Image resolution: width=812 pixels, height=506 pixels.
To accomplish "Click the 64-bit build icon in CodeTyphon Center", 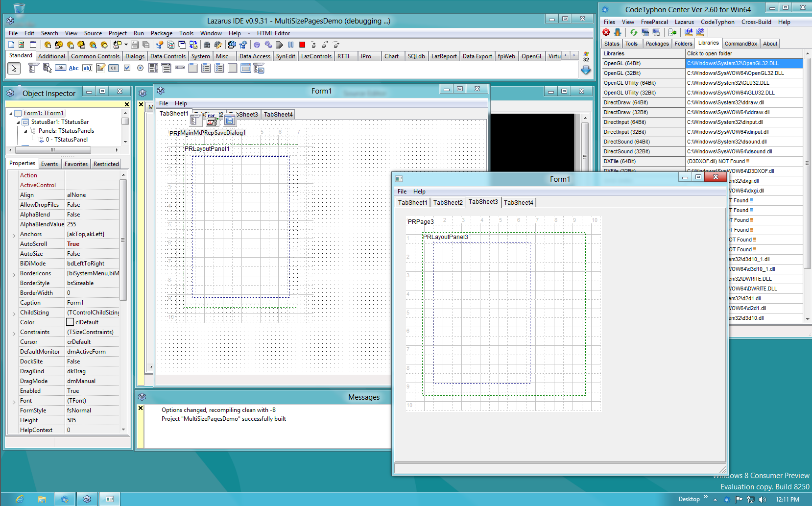I will tap(689, 32).
